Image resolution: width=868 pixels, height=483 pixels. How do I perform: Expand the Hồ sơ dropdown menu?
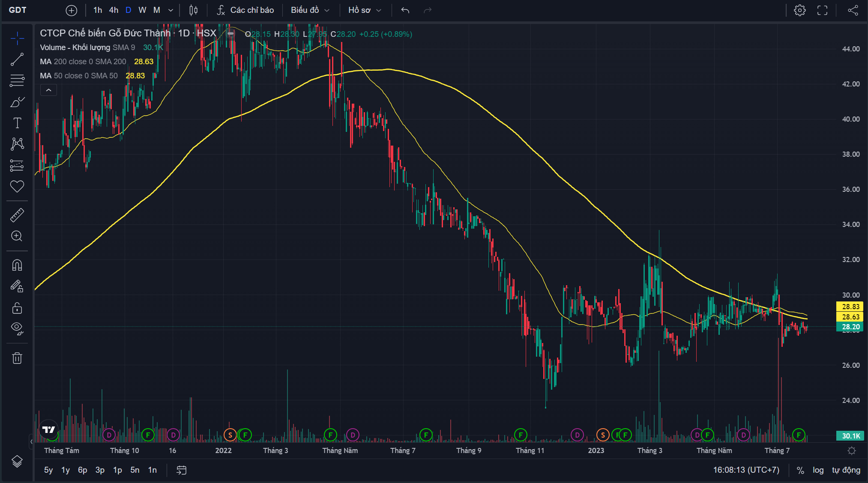tap(365, 10)
